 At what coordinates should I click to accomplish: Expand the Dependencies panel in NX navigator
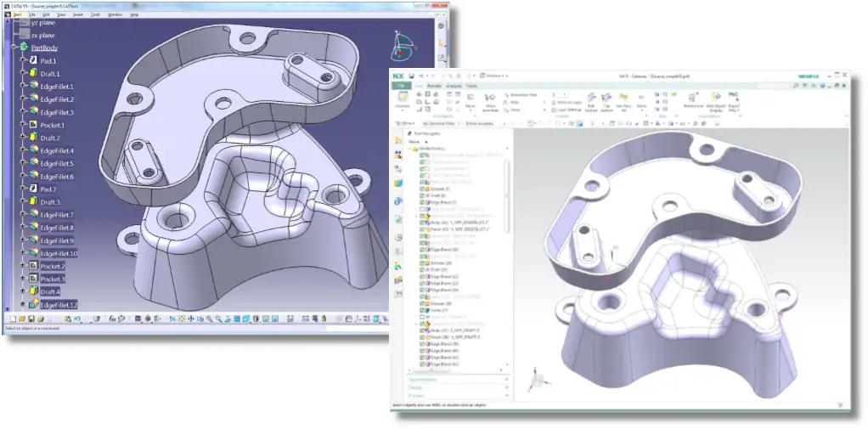pos(458,379)
